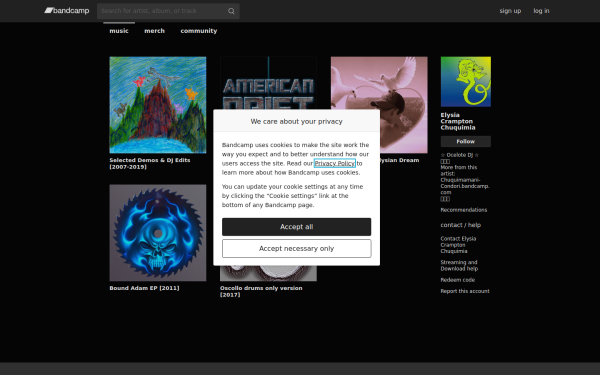600x375 pixels.
Task: Click the Elysia Crampton Chuquimia artist name
Action: (x=458, y=121)
